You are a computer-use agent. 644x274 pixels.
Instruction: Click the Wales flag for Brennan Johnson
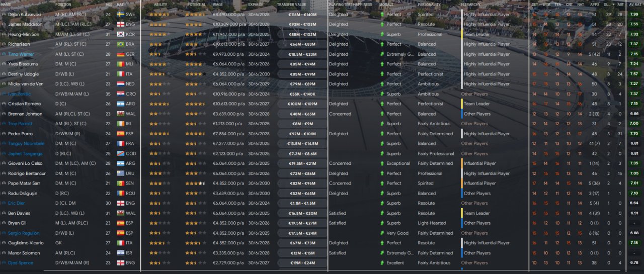121,114
